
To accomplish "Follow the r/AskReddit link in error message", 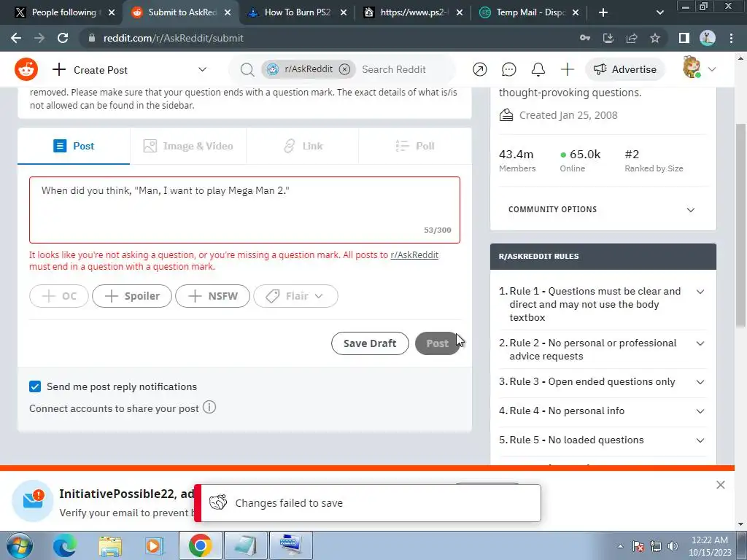I will click(x=414, y=254).
